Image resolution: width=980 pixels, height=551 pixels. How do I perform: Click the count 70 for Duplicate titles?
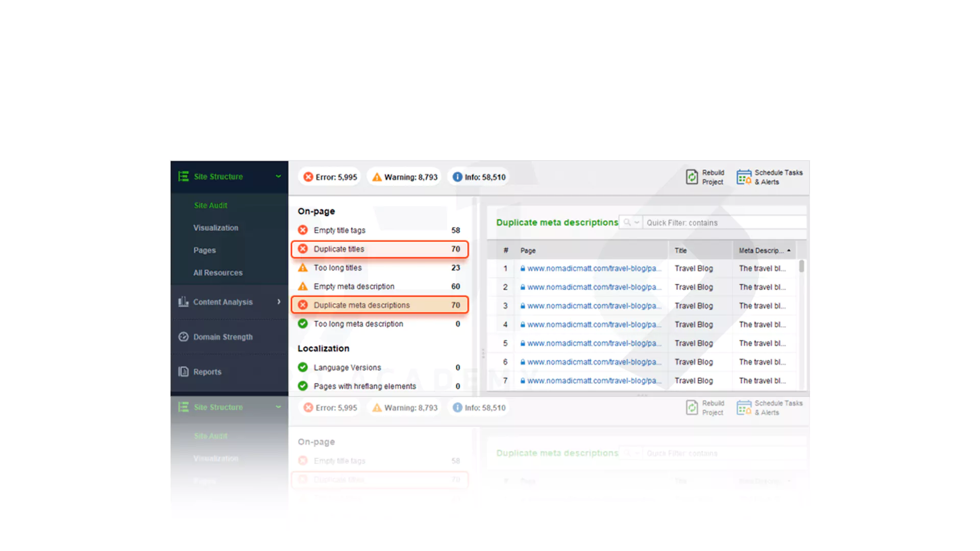455,249
